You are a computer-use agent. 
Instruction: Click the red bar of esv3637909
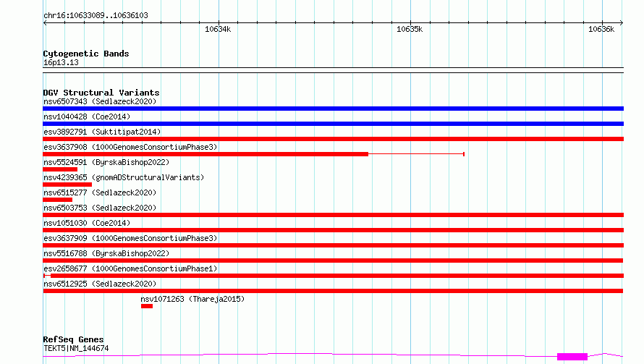(333, 245)
